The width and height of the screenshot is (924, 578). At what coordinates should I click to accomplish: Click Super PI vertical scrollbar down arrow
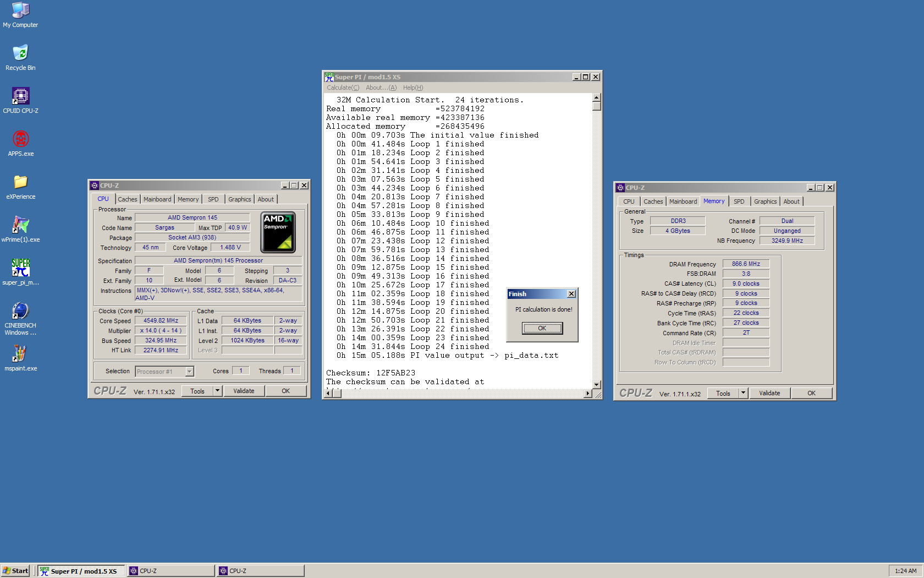click(597, 385)
